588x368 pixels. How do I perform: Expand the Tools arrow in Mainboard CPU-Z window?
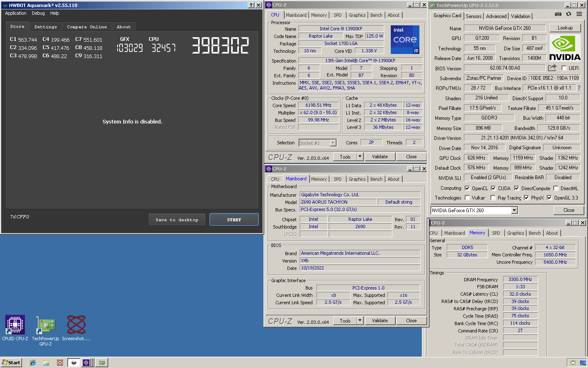[360, 321]
